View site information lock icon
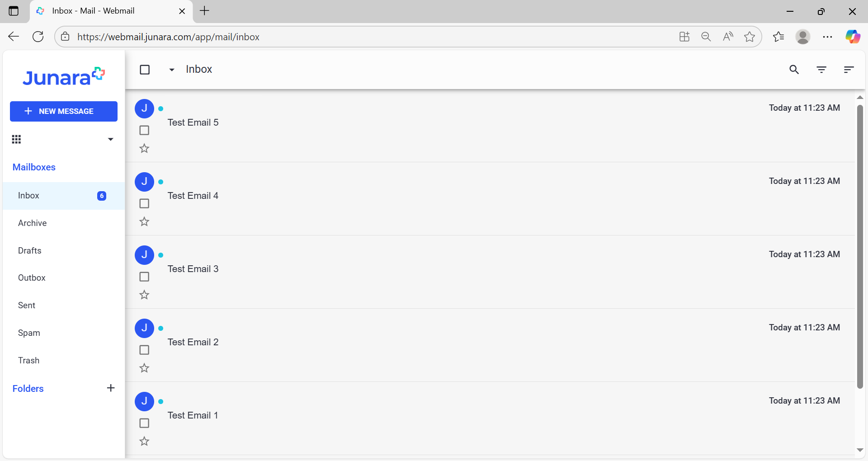 pos(65,37)
